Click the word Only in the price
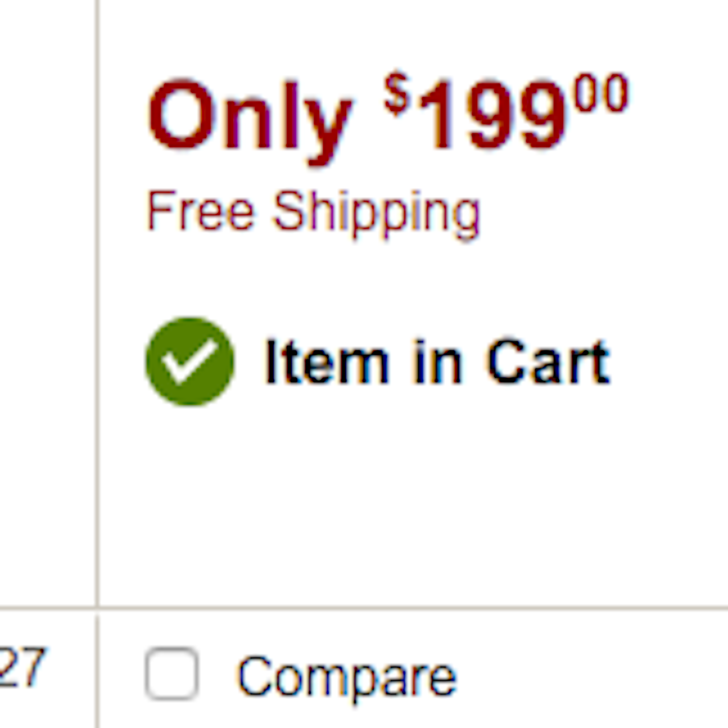The width and height of the screenshot is (728, 728). click(250, 117)
